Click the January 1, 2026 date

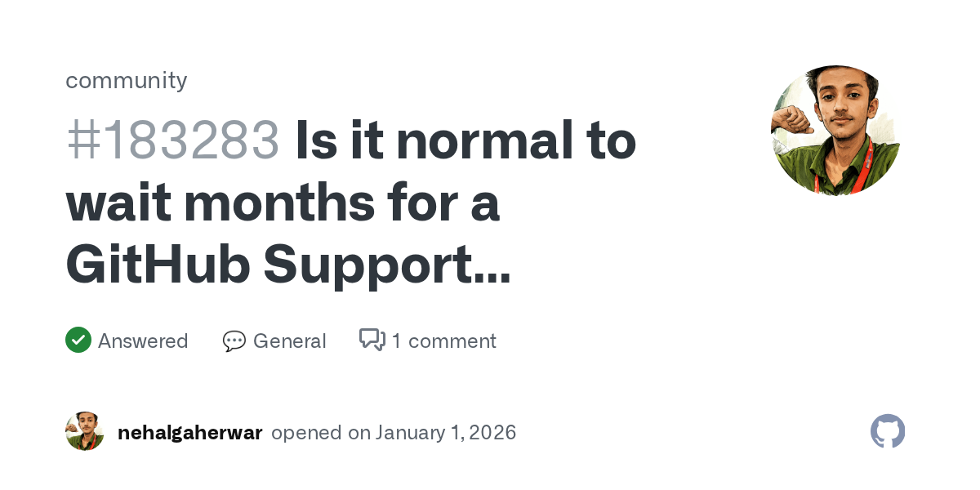[446, 432]
